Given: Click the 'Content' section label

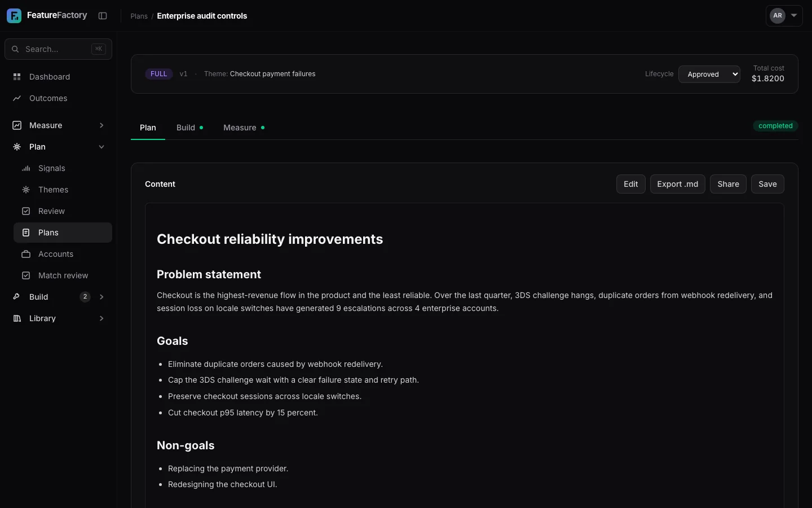Looking at the screenshot, I should coord(160,184).
